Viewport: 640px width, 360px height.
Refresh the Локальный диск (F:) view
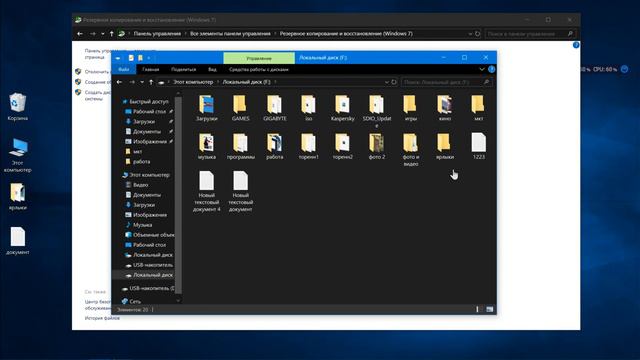(394, 82)
